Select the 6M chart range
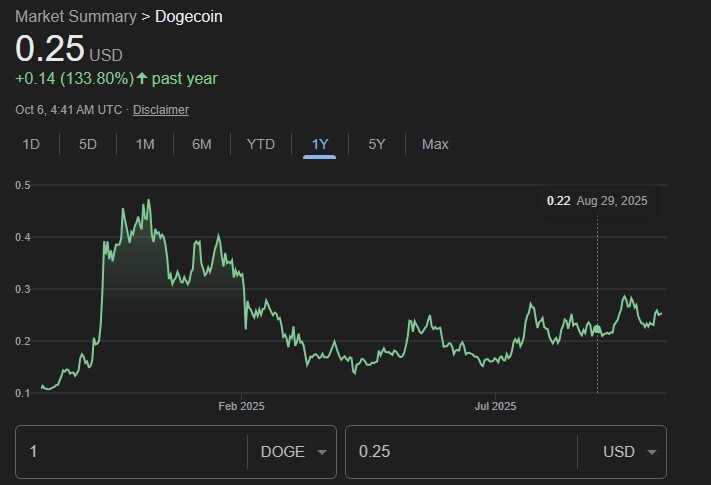The height and width of the screenshot is (485, 711). [x=202, y=144]
